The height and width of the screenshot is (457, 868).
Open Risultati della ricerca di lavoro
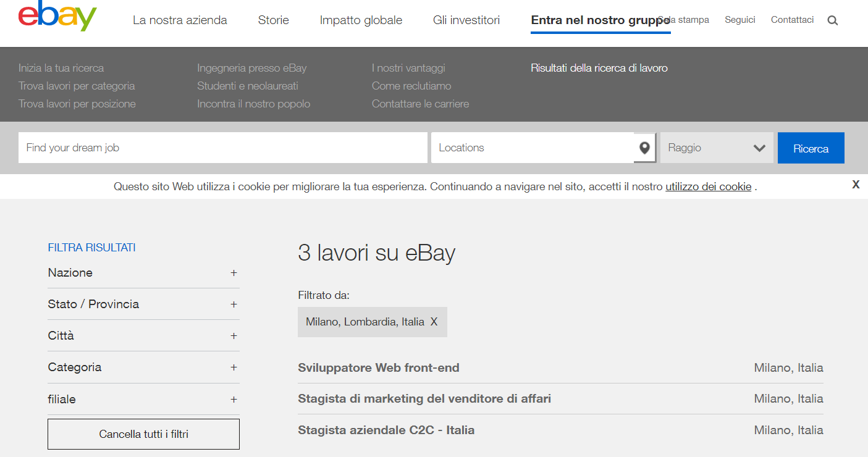coord(599,68)
